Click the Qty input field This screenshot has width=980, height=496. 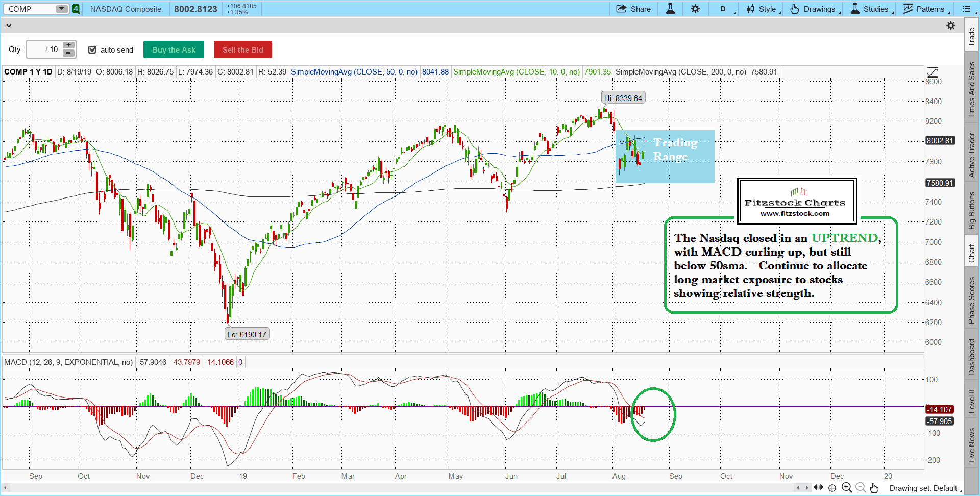coord(44,49)
